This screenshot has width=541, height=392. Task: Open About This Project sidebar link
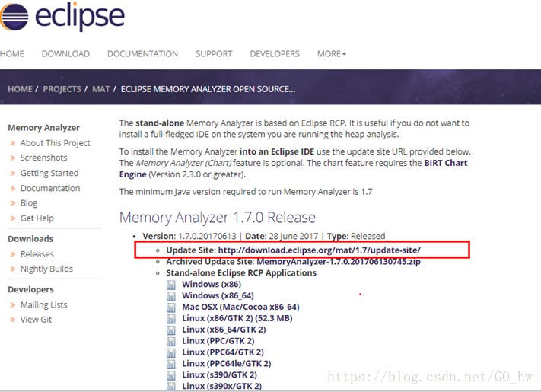56,143
